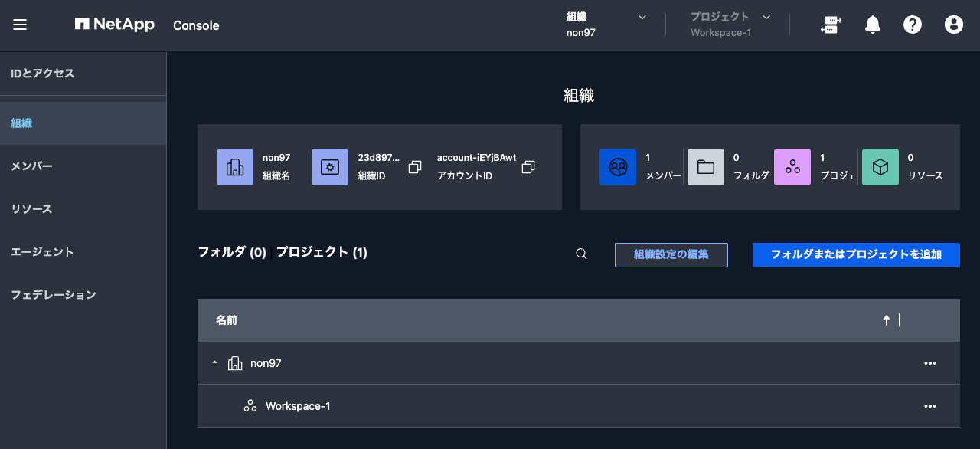Select the Workspace-1 project row

point(579,406)
